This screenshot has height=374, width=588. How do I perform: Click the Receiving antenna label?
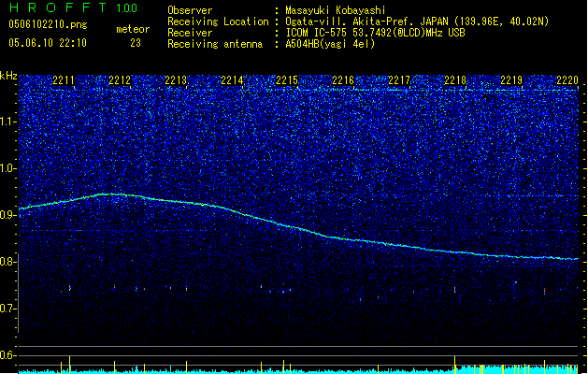pos(215,44)
